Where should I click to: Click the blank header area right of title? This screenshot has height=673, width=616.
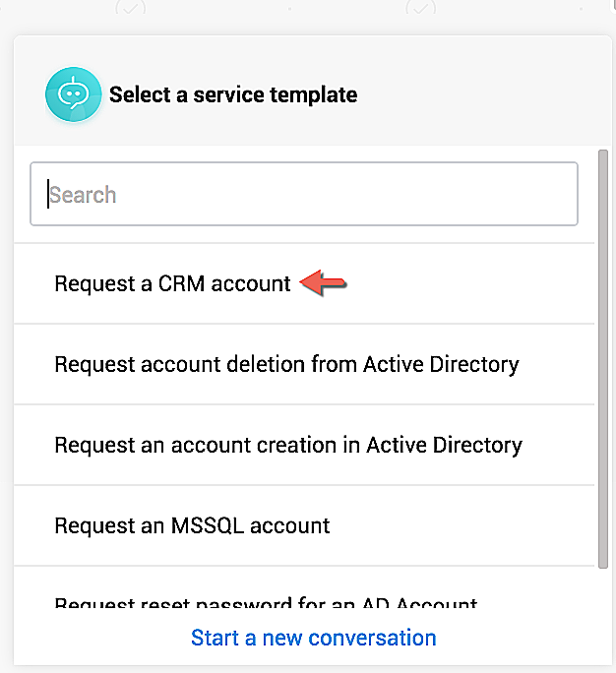[x=482, y=94]
